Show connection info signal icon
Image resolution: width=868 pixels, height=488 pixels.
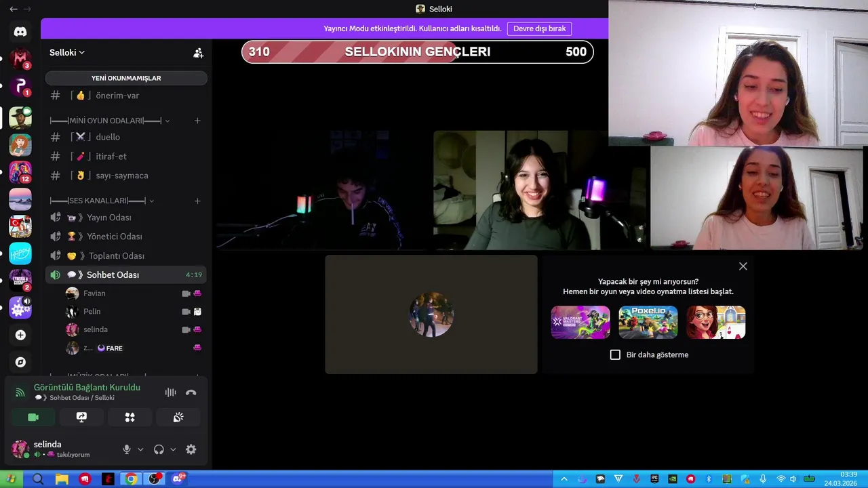pyautogui.click(x=20, y=392)
